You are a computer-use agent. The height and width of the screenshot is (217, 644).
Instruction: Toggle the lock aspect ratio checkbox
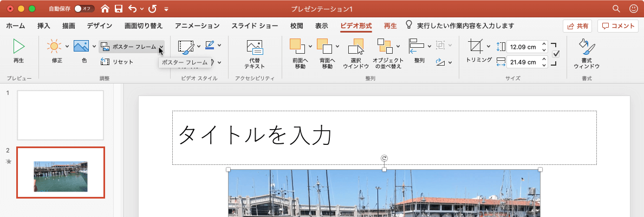point(556,54)
